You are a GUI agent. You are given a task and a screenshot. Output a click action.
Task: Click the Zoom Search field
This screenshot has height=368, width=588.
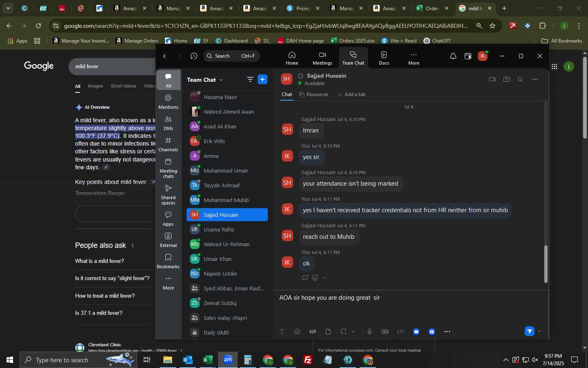click(232, 56)
